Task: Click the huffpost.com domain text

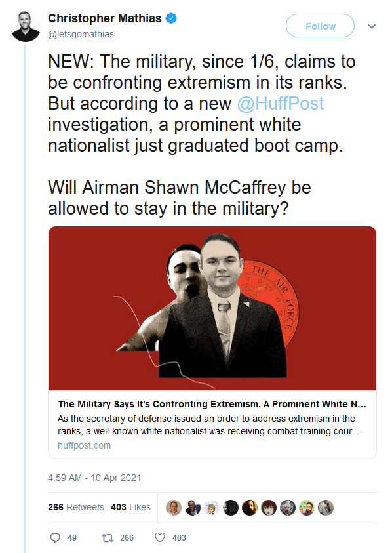Action: pos(85,445)
